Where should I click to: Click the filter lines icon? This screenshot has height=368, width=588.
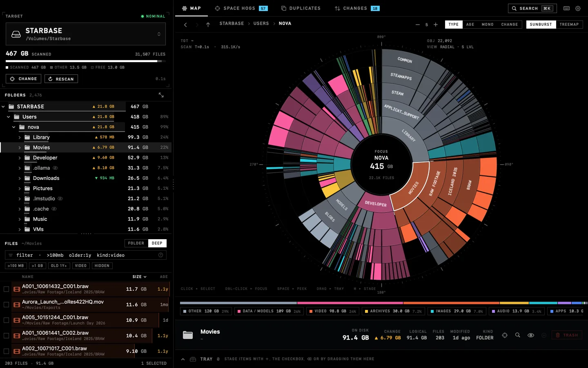[x=11, y=255]
